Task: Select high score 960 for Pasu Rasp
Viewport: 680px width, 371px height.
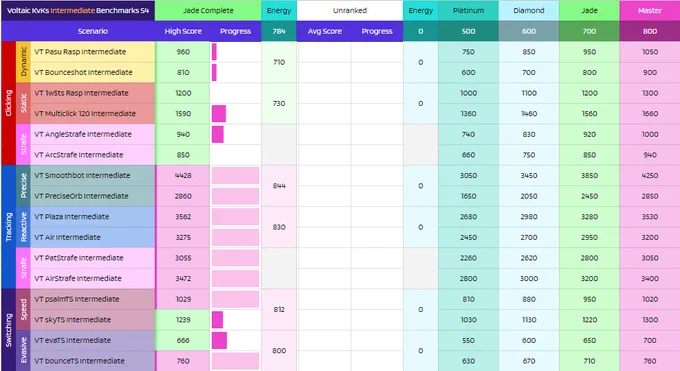Action: pos(183,52)
